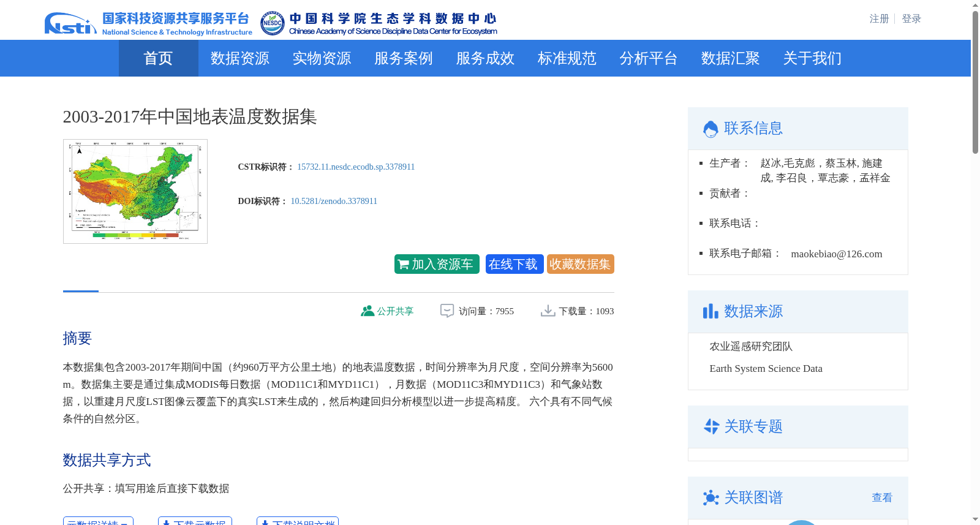Click the 关联专题 section icon
980x525 pixels.
coord(711,426)
